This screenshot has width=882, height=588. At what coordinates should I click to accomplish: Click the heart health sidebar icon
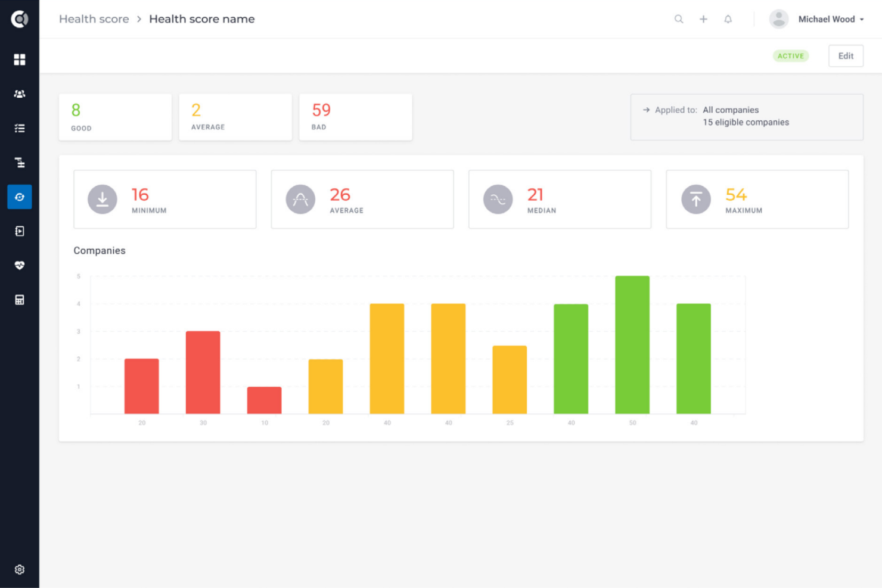[20, 265]
